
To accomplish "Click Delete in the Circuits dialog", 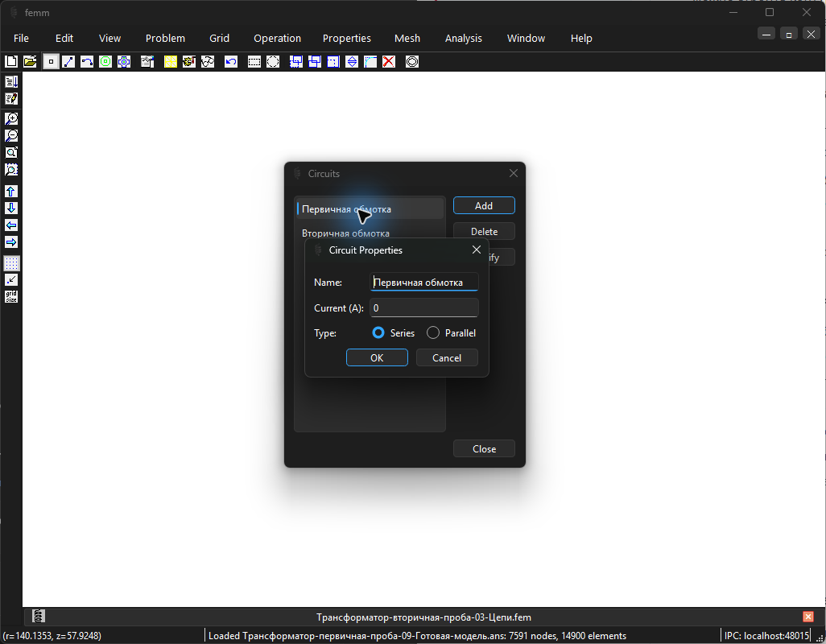I will click(x=484, y=232).
